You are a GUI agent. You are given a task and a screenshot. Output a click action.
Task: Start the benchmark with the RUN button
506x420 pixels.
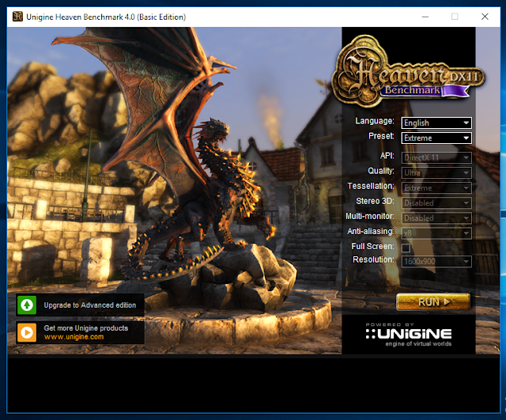pyautogui.click(x=433, y=302)
